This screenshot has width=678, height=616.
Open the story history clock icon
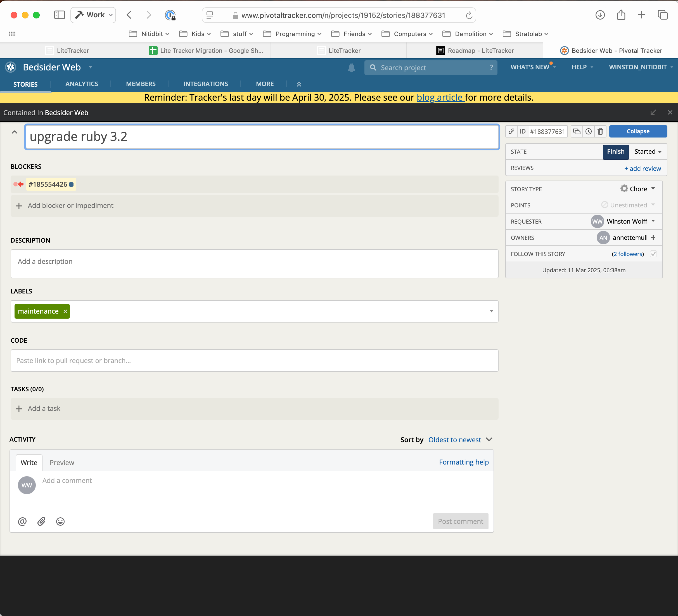pyautogui.click(x=589, y=131)
